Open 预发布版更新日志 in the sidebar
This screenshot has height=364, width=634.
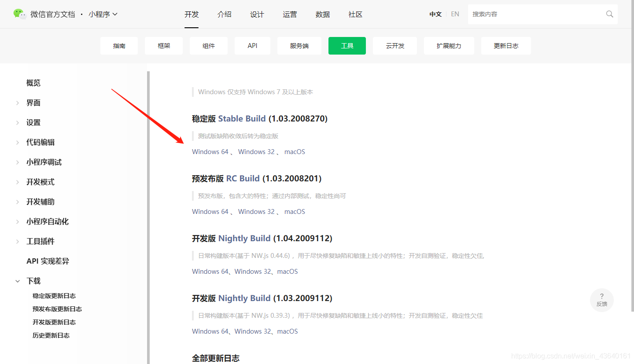point(57,309)
